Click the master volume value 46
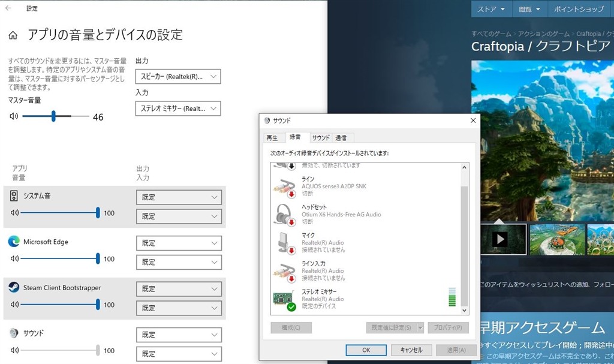Image resolution: width=614 pixels, height=364 pixels. coord(98,117)
